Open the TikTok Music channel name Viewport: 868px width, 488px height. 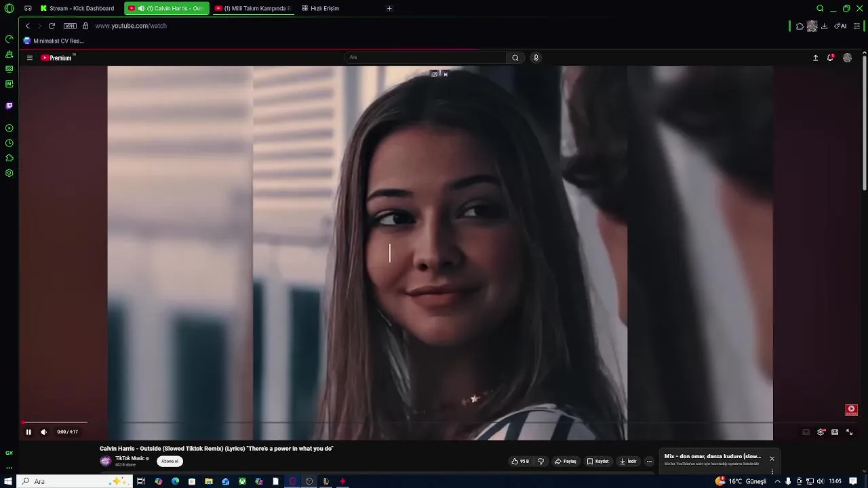(130, 458)
